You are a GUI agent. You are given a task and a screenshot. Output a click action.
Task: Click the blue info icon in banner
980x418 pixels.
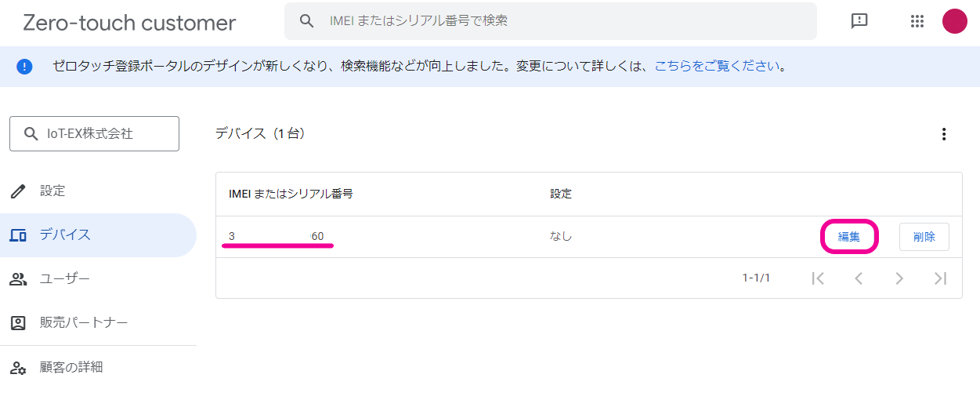(x=24, y=67)
